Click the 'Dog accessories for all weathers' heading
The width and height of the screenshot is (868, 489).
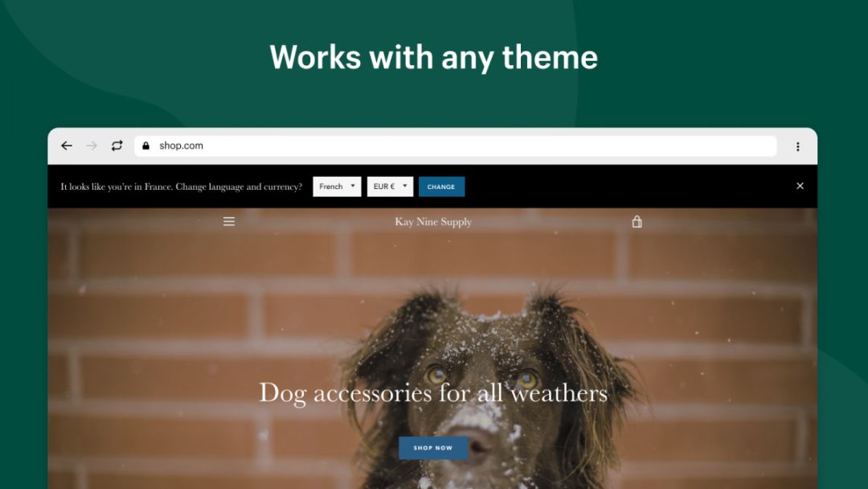coord(433,394)
